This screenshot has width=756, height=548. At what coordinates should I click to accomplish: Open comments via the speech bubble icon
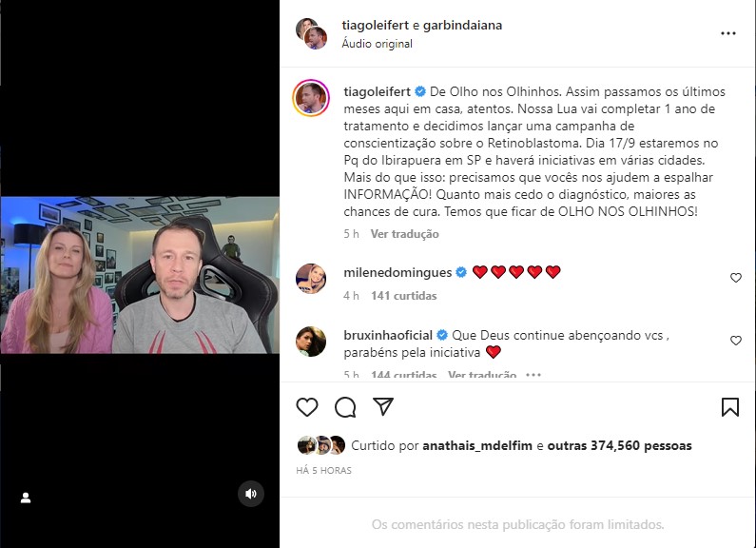345,407
